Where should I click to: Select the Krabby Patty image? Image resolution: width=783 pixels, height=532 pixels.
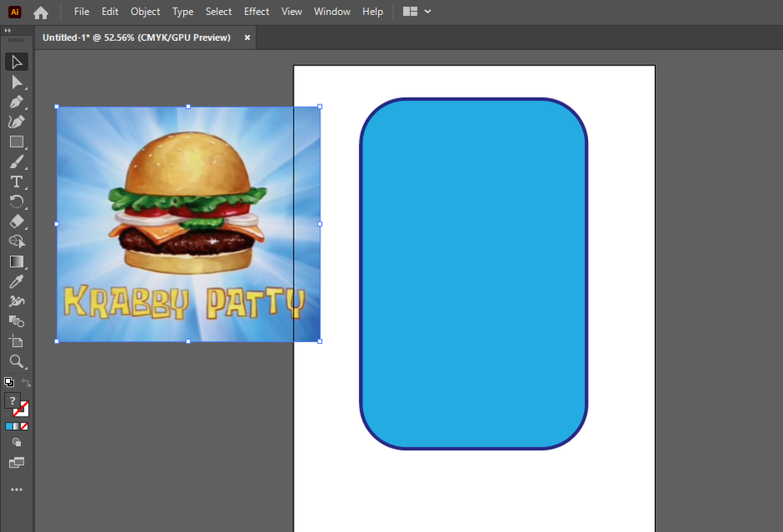coord(188,224)
